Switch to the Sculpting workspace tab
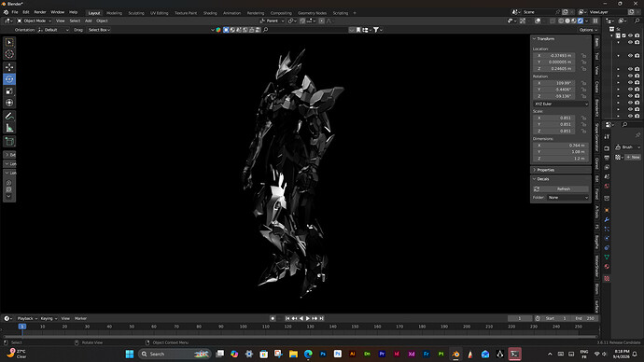The height and width of the screenshot is (362, 644). click(x=136, y=13)
